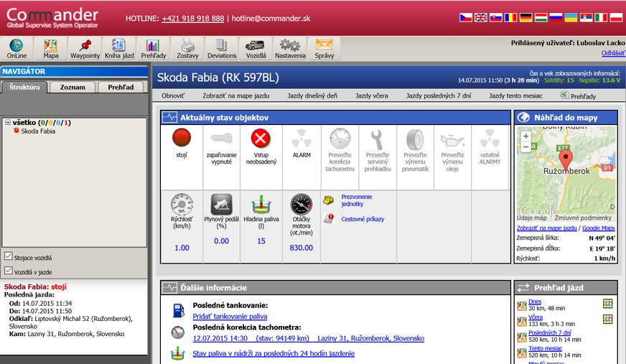Viewport: 626px width, 364px height.
Task: Open the Mapa toolbar icon
Action: click(50, 48)
